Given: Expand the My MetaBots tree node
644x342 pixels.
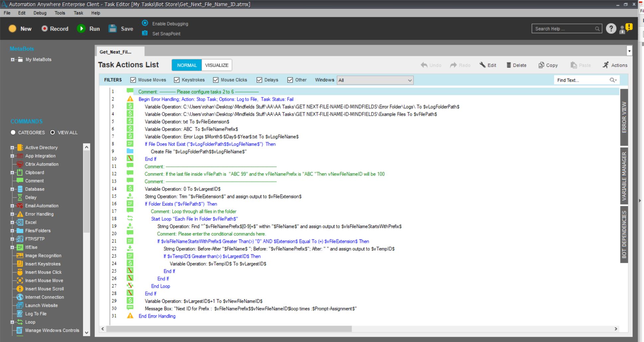Looking at the screenshot, I should [13, 60].
